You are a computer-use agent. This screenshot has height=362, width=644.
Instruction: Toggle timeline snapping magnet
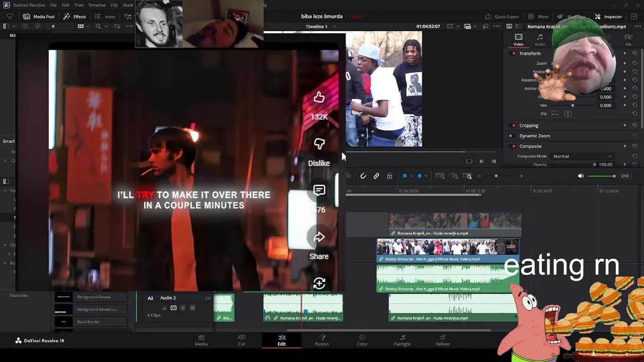pos(363,176)
